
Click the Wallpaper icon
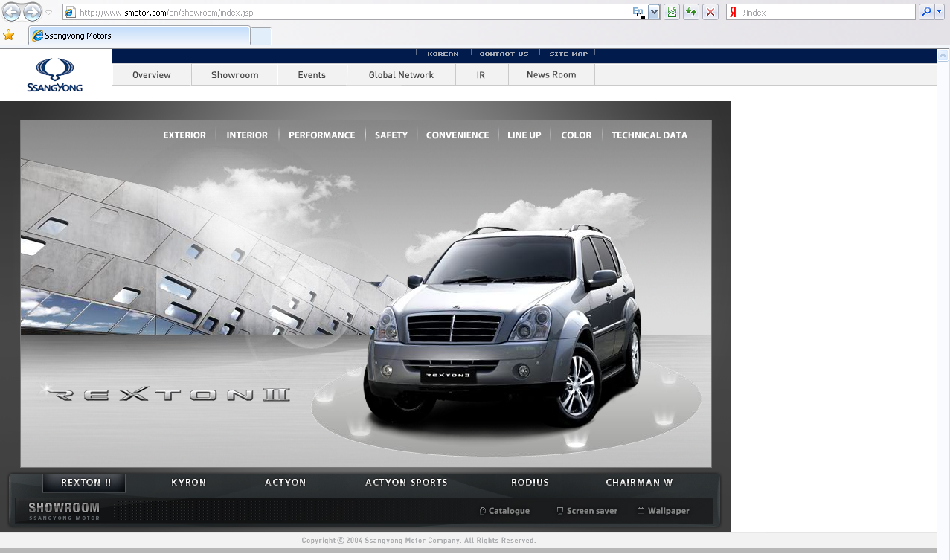point(641,511)
